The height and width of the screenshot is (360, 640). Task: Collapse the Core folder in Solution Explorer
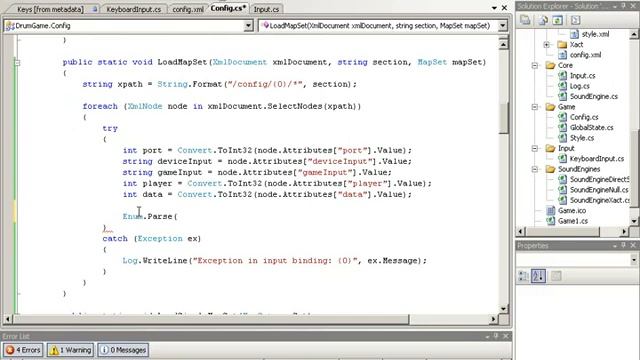[535, 65]
